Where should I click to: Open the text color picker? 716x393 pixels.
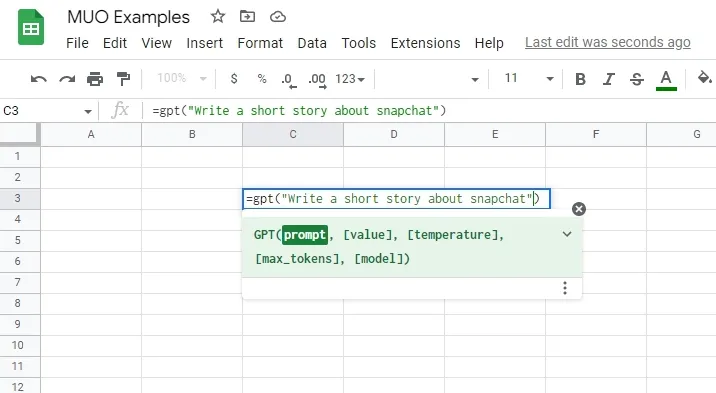click(666, 80)
